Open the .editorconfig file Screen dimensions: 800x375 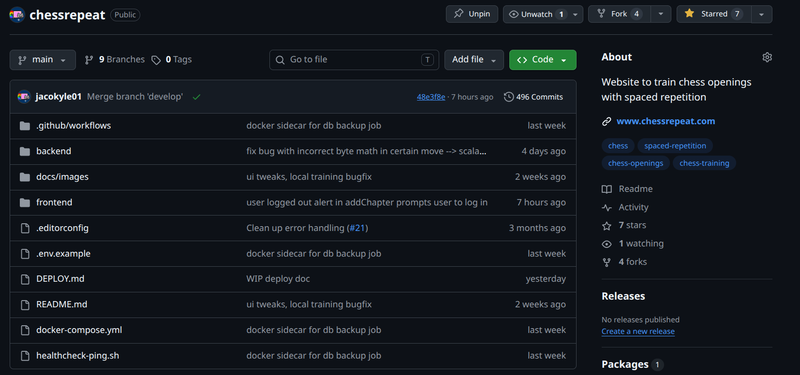pyautogui.click(x=62, y=228)
